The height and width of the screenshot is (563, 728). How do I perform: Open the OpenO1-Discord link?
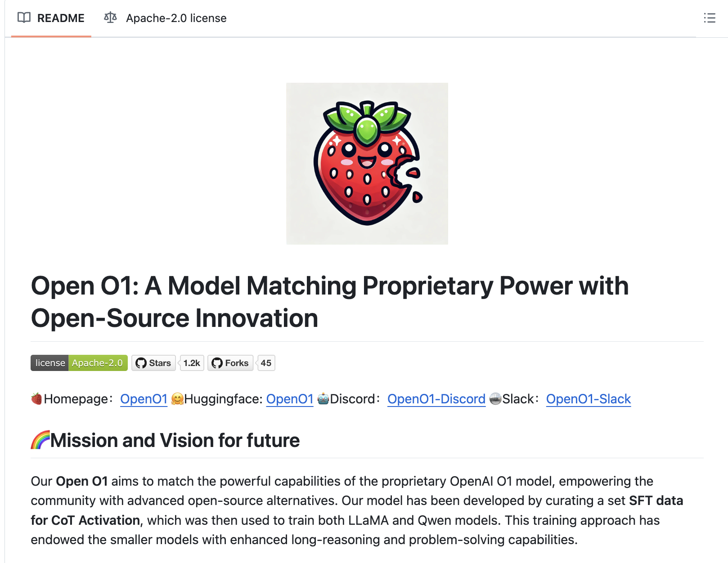(x=436, y=399)
